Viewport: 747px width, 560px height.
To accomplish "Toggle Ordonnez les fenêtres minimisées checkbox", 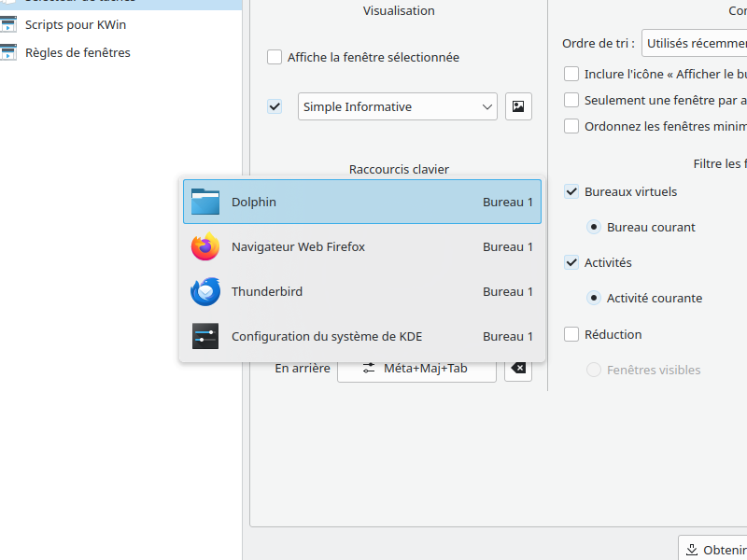I will (x=571, y=126).
